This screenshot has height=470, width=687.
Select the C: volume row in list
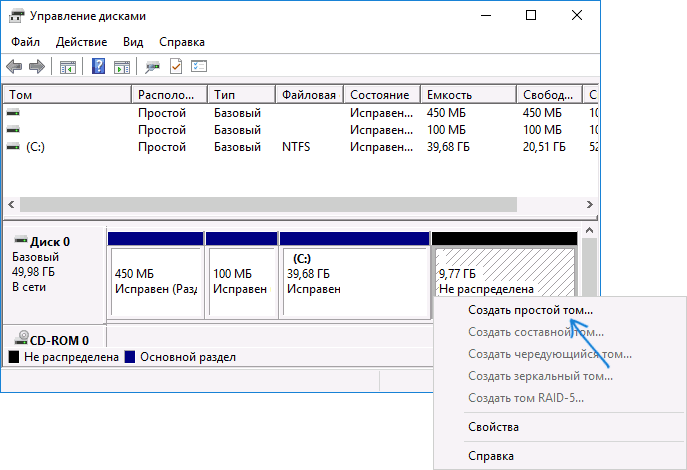point(36,146)
